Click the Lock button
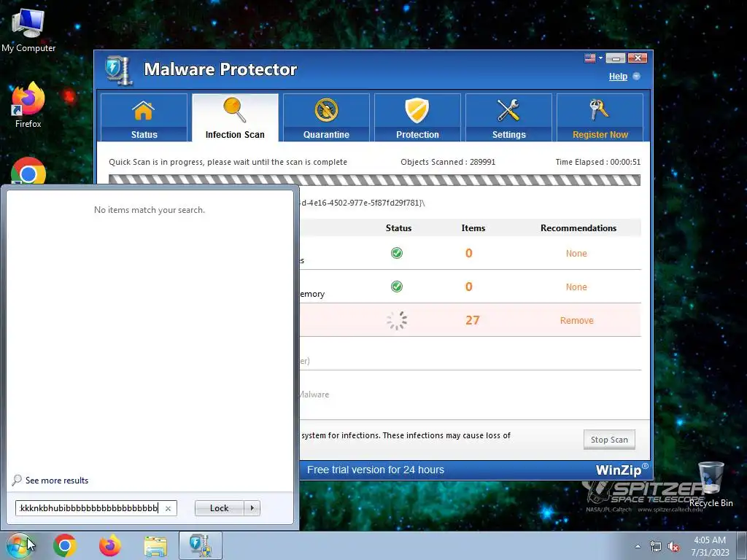Screen dimensions: 747x560 219,508
